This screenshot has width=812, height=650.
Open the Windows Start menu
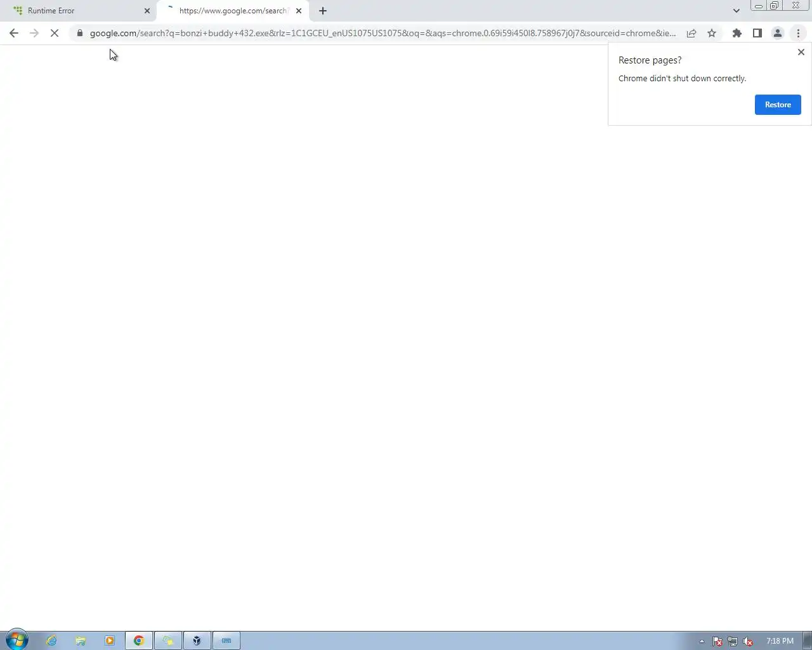[x=17, y=640]
